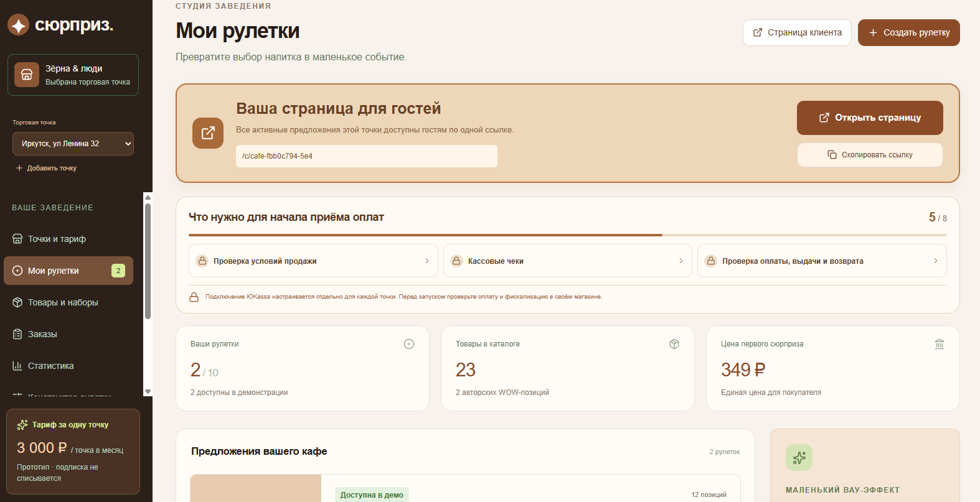The height and width of the screenshot is (502, 980).
Task: Click 2 авторских WOW-позиций text
Action: (x=502, y=393)
